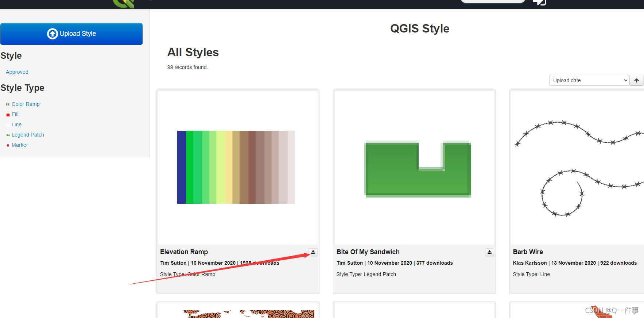Filter styles by Color Ramp type
The image size is (644, 318).
(26, 104)
